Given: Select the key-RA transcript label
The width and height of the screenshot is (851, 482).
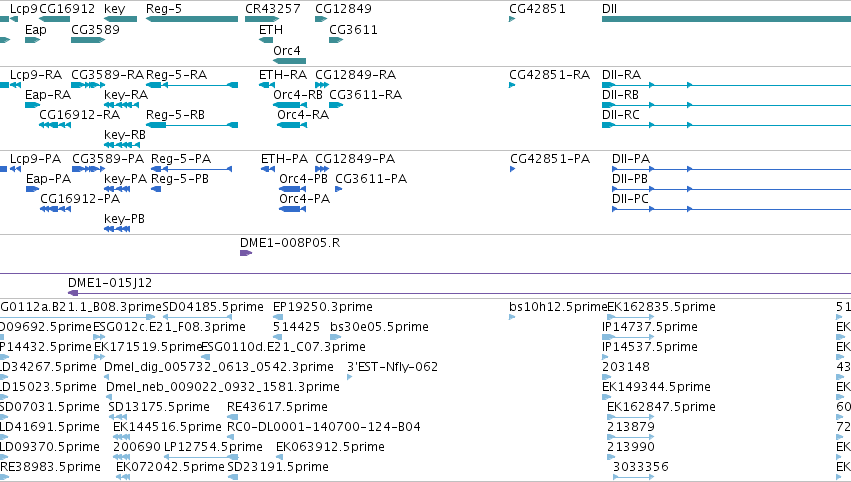Looking at the screenshot, I should click(126, 94).
